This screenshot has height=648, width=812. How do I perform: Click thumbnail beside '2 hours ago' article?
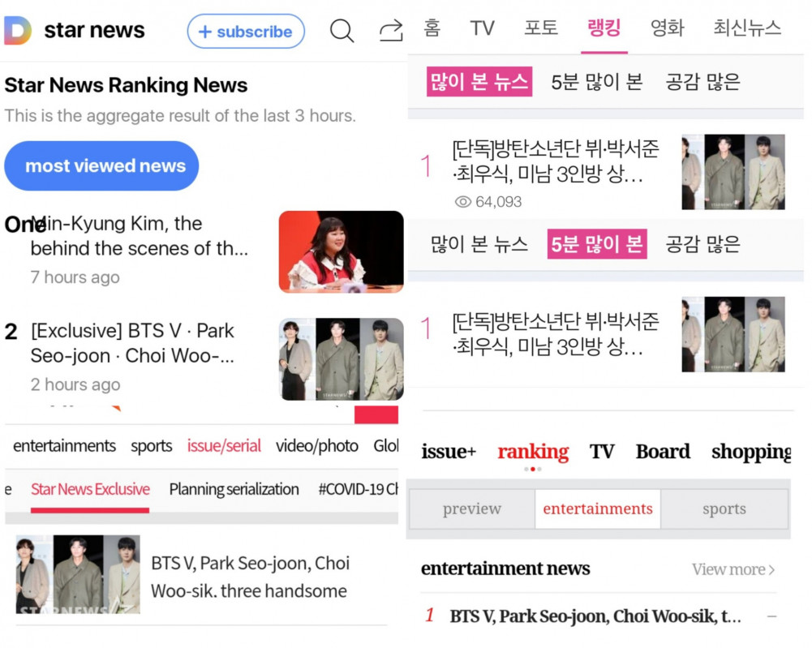coord(342,359)
